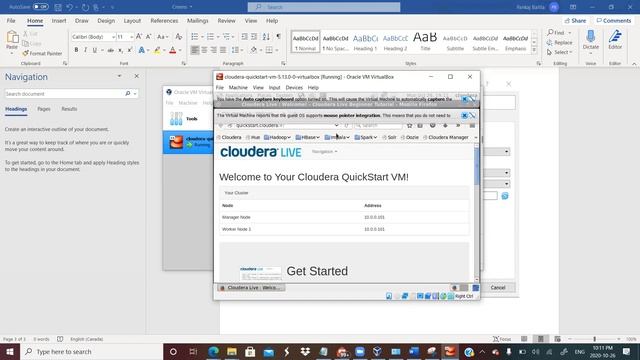
Task: Justify text alignment
Action: (x=223, y=50)
